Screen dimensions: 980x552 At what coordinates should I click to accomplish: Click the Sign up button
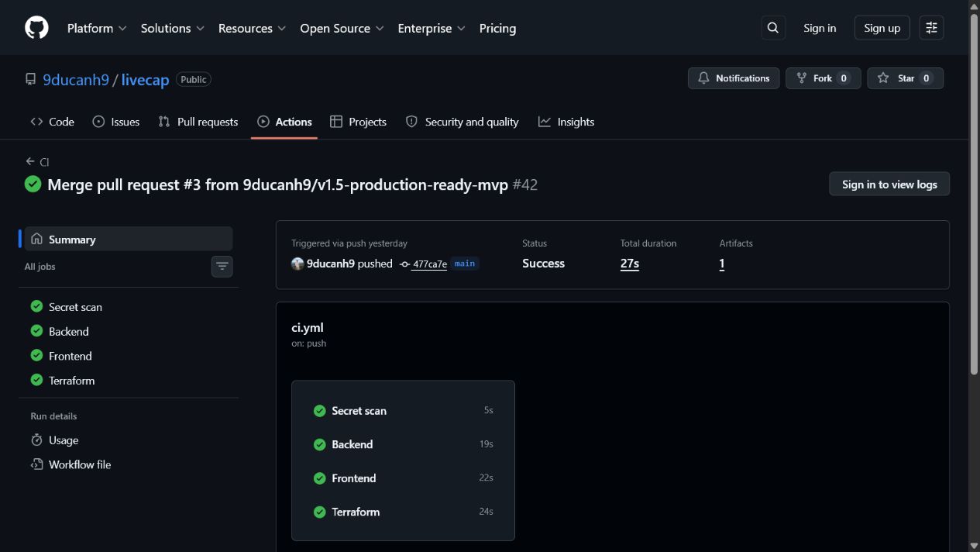[x=882, y=28]
